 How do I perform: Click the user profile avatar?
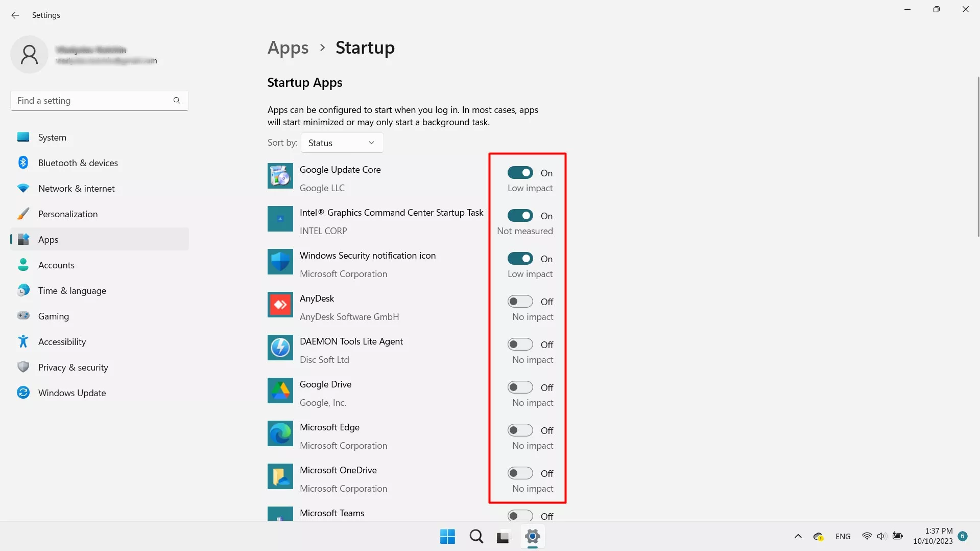29,54
